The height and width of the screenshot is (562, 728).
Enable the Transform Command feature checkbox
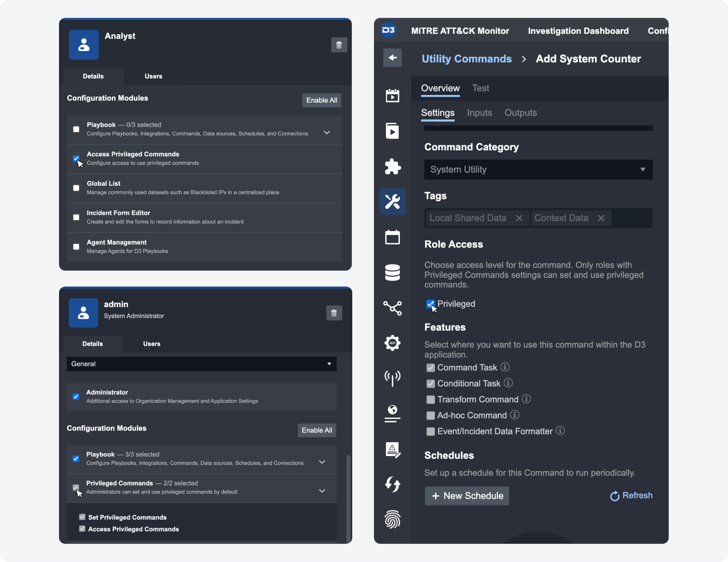coord(430,400)
